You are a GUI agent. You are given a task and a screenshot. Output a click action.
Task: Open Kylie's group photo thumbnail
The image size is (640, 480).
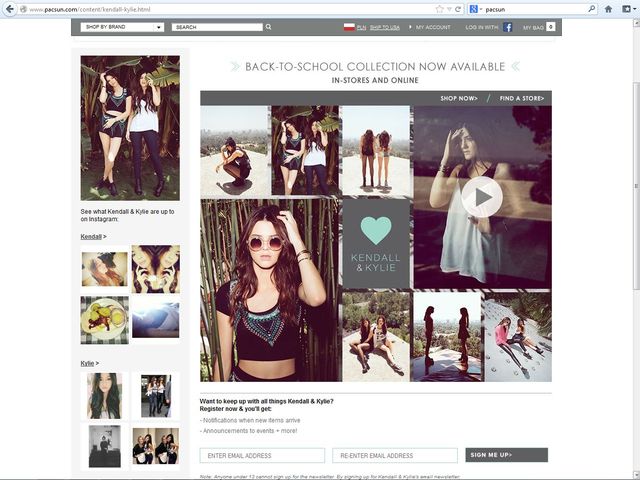[156, 446]
